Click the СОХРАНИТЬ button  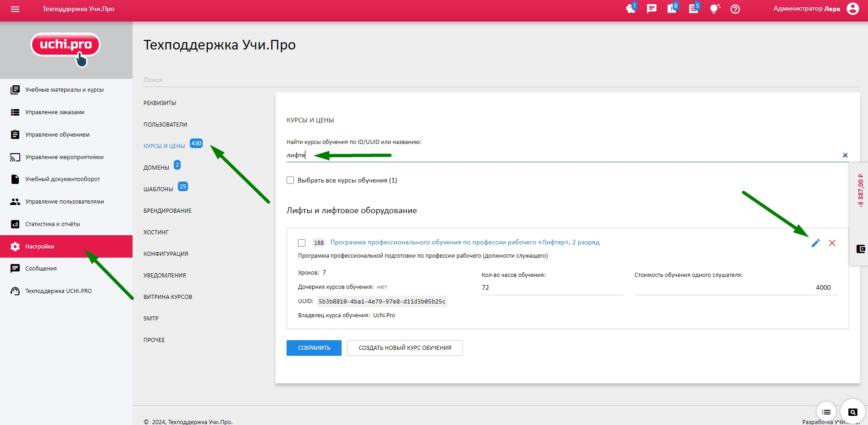pos(314,348)
